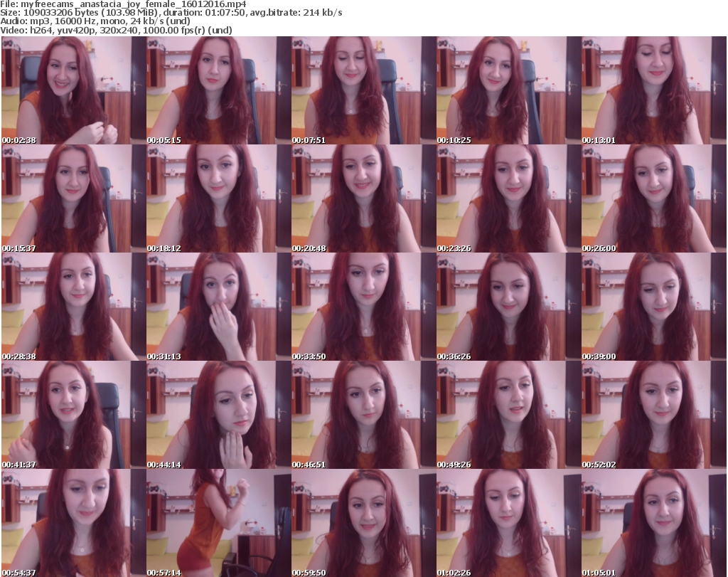Pick the frame at 00:46:51
This screenshot has width=728, height=577.
click(363, 415)
